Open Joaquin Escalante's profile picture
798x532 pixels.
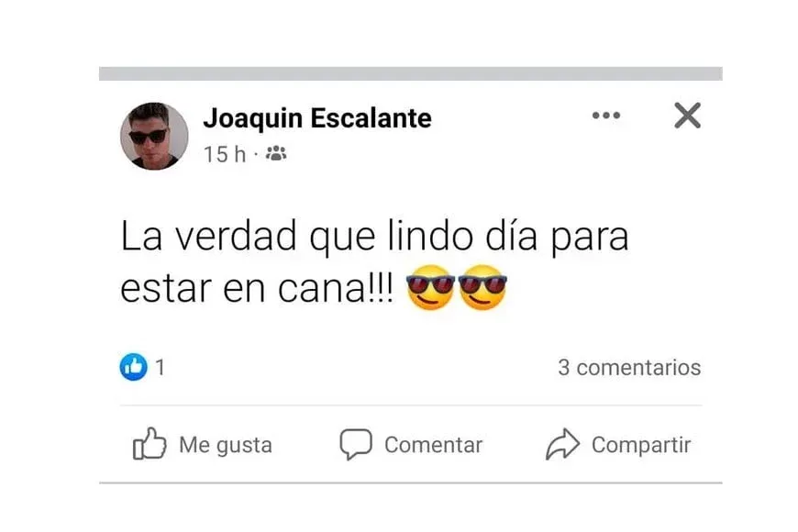(x=154, y=136)
